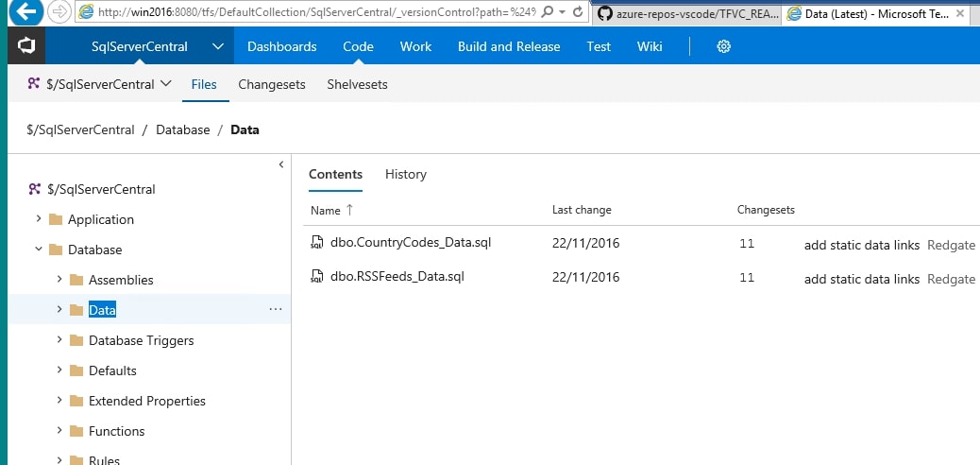Open the Build and Release hub
980x465 pixels.
(x=509, y=46)
